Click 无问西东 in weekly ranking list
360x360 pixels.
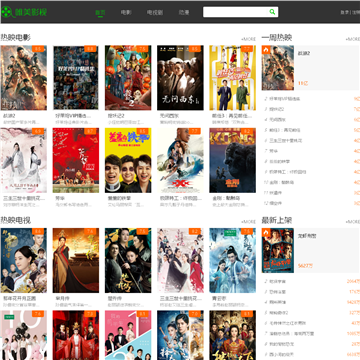tap(277, 120)
